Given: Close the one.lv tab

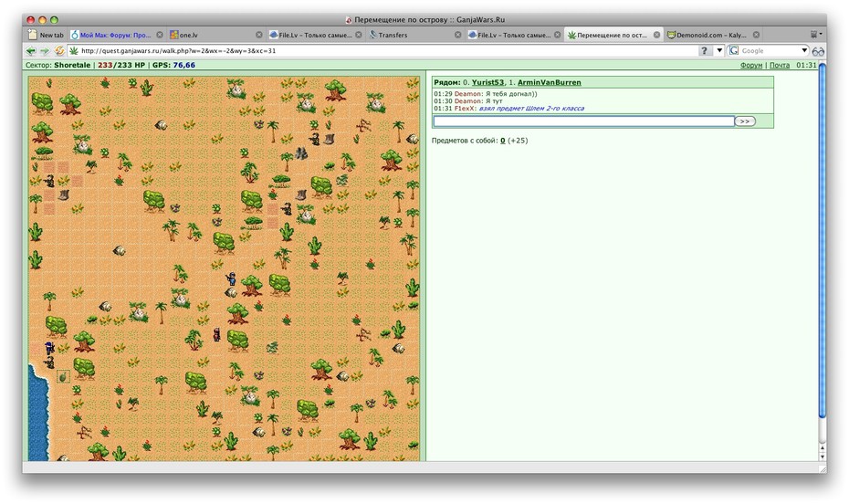Looking at the screenshot, I should [x=259, y=35].
